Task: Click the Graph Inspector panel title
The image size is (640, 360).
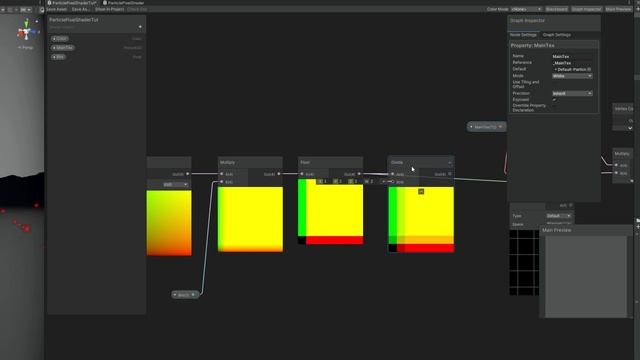Action: click(527, 20)
